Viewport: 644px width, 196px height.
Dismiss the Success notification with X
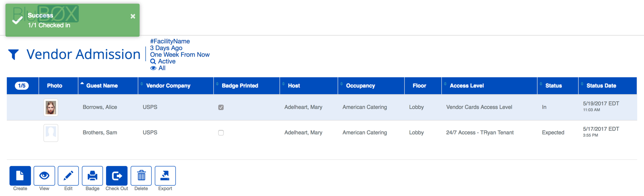click(x=133, y=16)
